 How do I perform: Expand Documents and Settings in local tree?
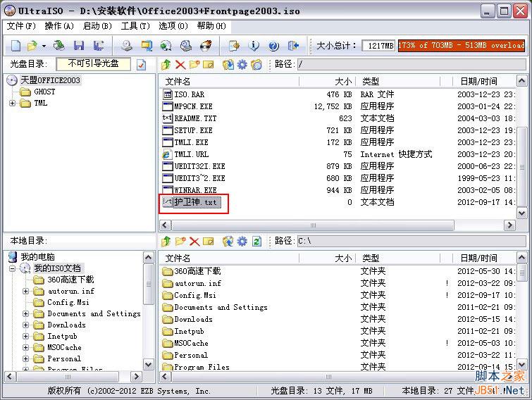26,313
